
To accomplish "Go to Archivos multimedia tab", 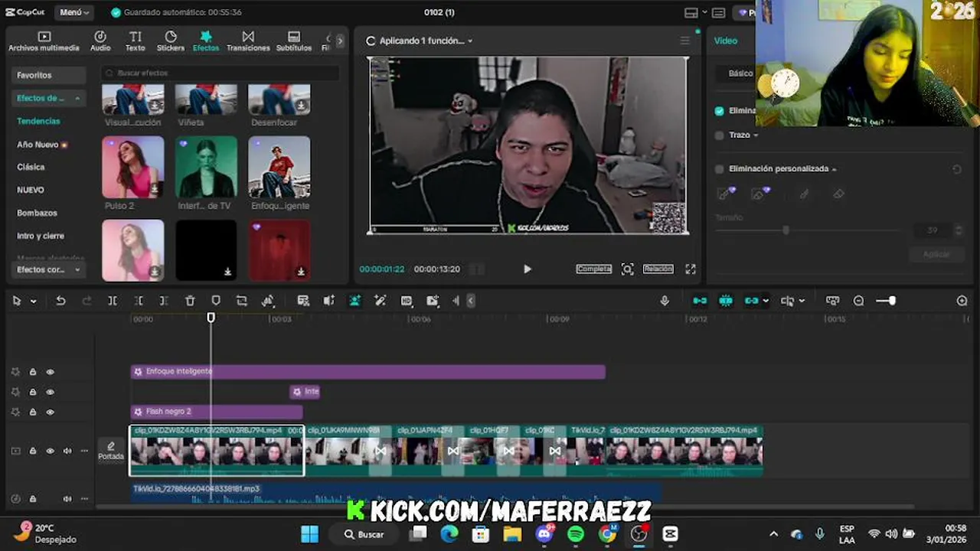I will pyautogui.click(x=44, y=41).
